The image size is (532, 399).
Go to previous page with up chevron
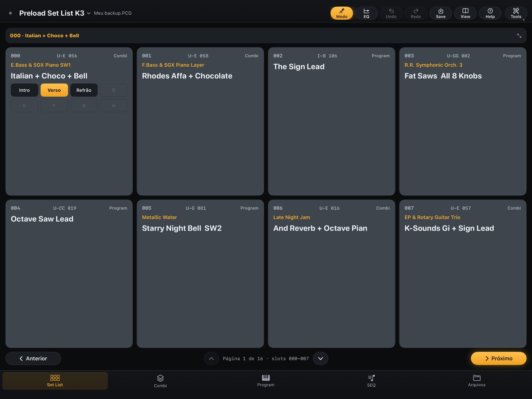[x=211, y=358]
